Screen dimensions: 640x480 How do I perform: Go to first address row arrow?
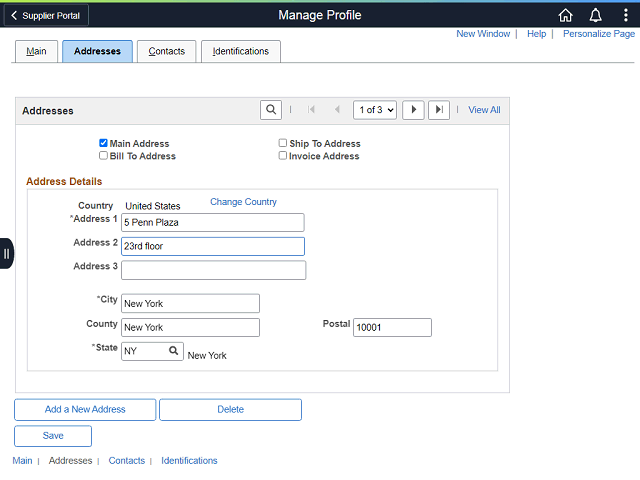[x=311, y=109]
